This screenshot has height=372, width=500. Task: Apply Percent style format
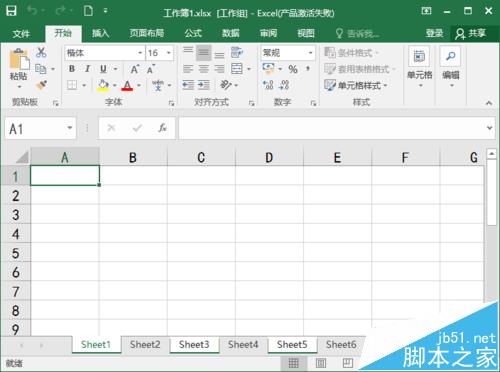pos(293,69)
